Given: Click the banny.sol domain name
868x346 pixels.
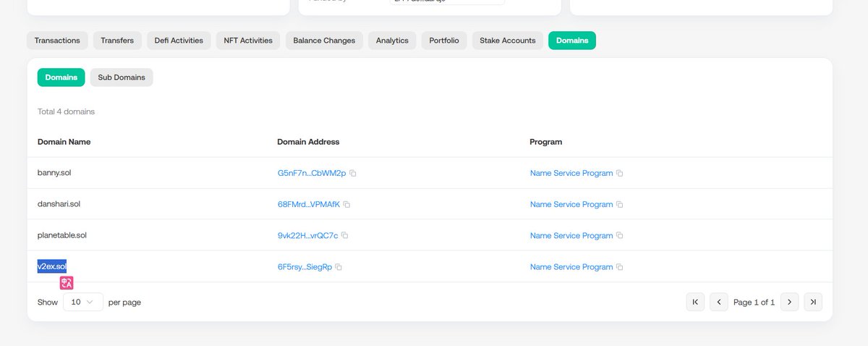Looking at the screenshot, I should (54, 174).
